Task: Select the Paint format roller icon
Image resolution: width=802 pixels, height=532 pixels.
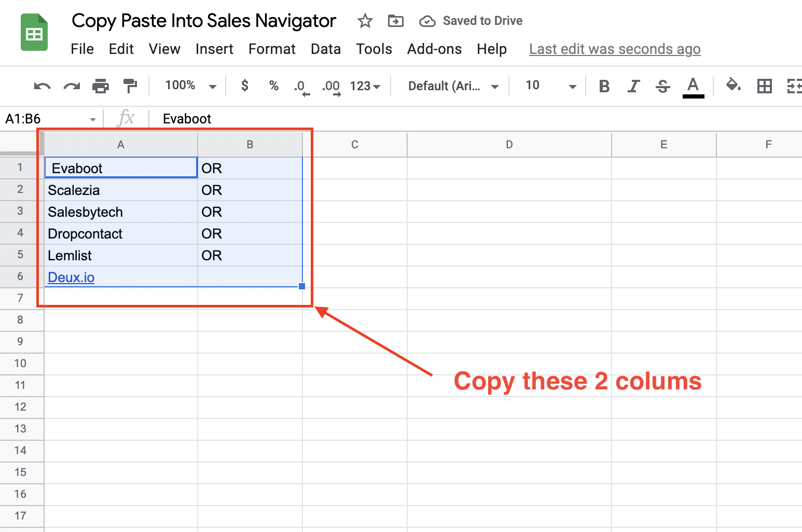Action: [x=130, y=86]
